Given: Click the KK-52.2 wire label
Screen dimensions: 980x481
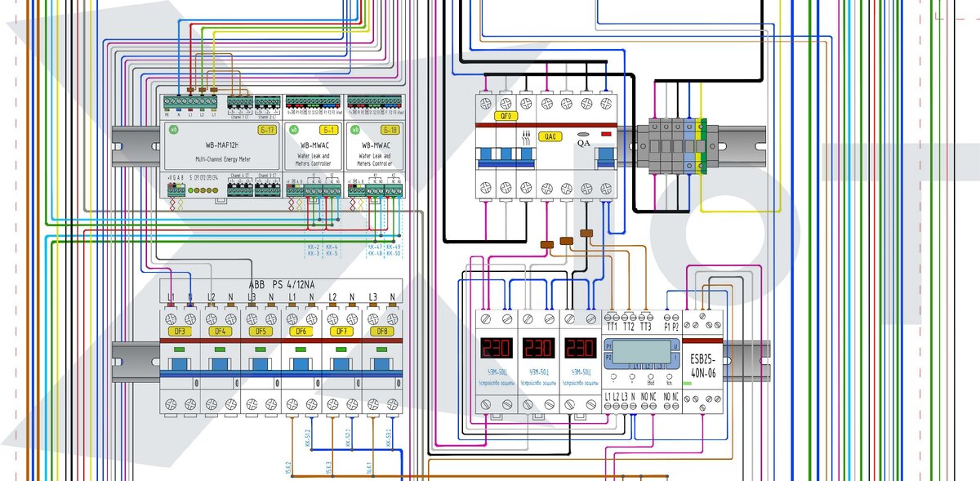Looking at the screenshot, I should point(348,439).
